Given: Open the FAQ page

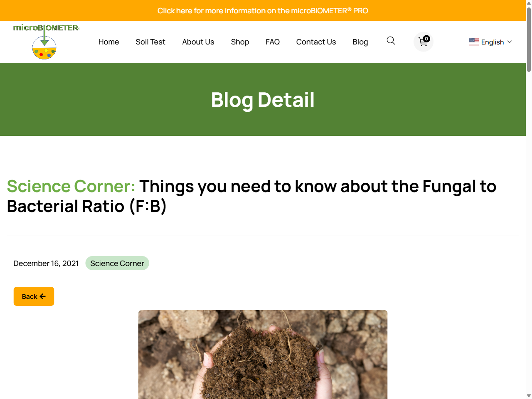Looking at the screenshot, I should 273,42.
